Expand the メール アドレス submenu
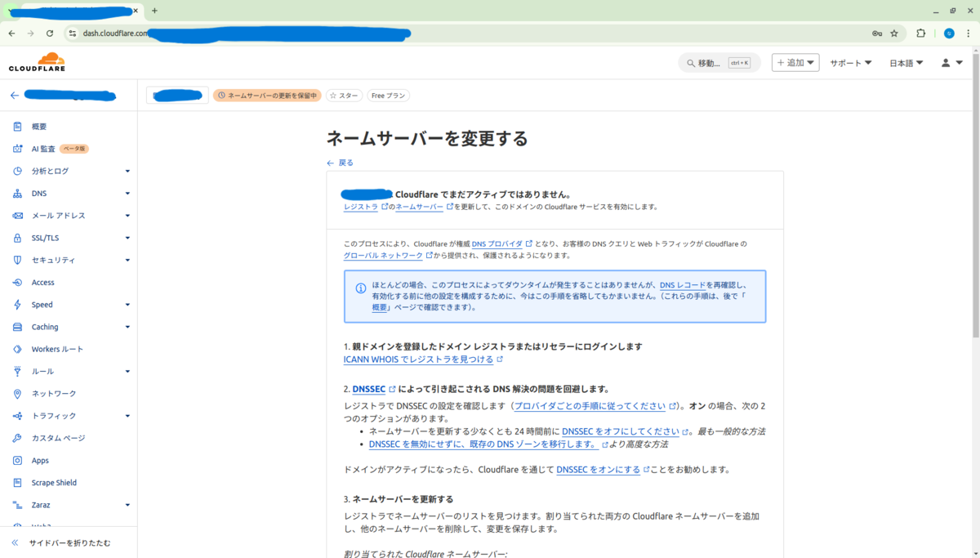Screen dimensions: 980x558 tap(127, 216)
